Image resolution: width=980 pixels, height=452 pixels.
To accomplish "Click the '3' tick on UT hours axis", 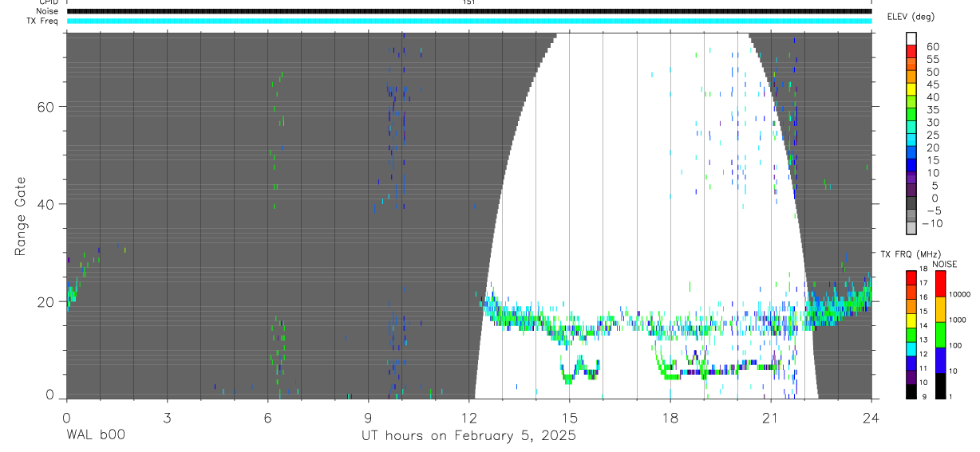I will (167, 417).
